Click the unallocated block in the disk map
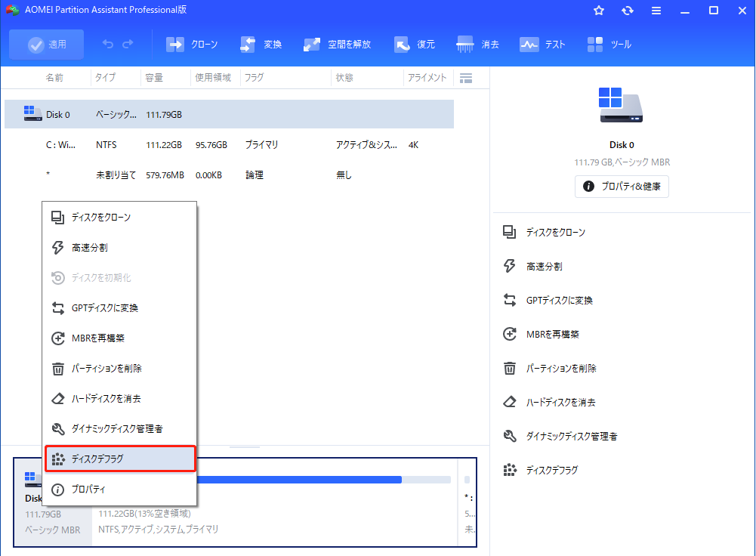The image size is (756, 556). 467,502
